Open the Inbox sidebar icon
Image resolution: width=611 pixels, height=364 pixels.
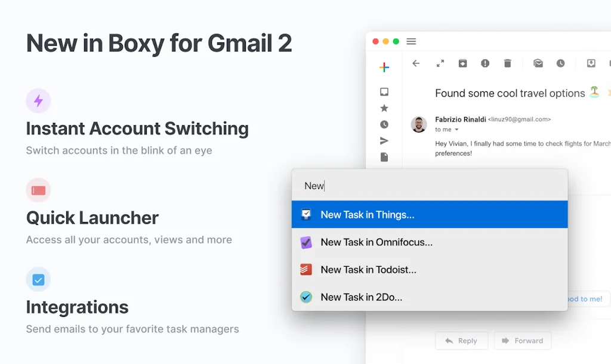[x=384, y=91]
